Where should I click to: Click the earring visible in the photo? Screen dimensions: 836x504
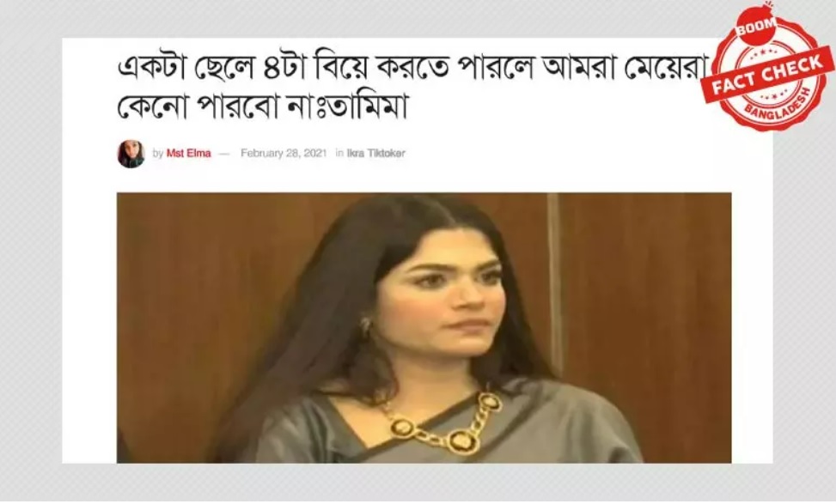click(x=366, y=326)
